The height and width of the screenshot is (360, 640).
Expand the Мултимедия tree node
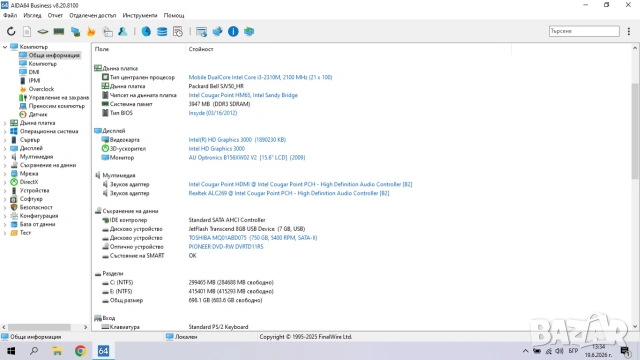pyautogui.click(x=5, y=157)
